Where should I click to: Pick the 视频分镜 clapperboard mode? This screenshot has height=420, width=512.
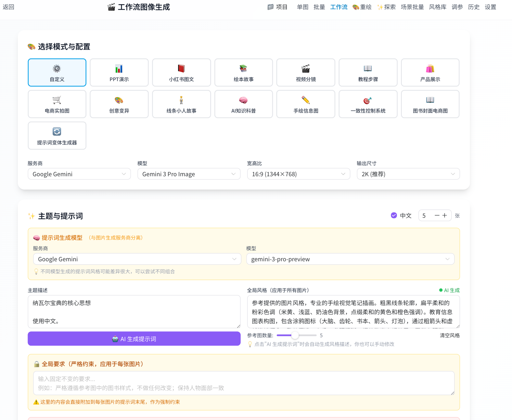click(x=306, y=73)
